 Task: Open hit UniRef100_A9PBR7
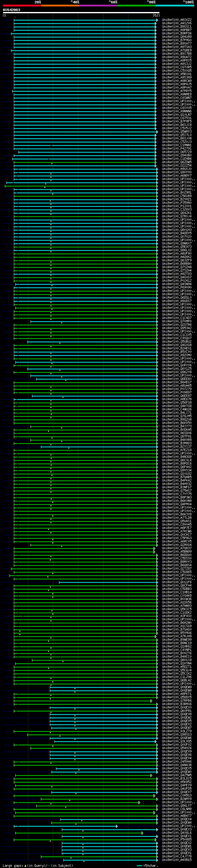click(x=177, y=30)
